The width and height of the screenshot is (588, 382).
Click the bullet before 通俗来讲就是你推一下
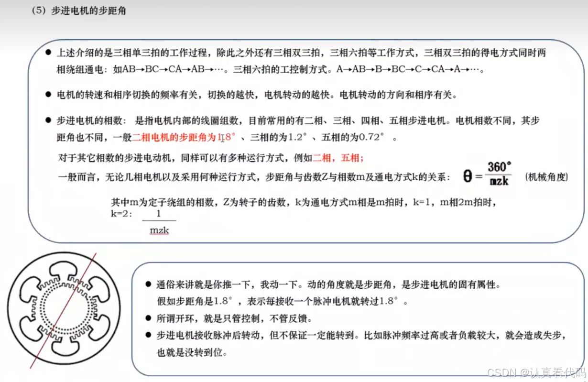(x=148, y=284)
